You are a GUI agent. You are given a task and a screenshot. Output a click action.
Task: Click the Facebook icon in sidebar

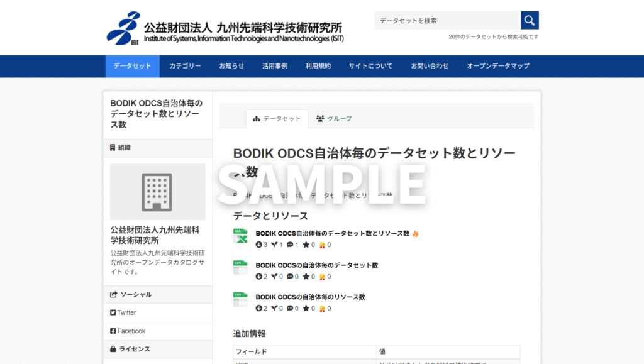pyautogui.click(x=113, y=331)
